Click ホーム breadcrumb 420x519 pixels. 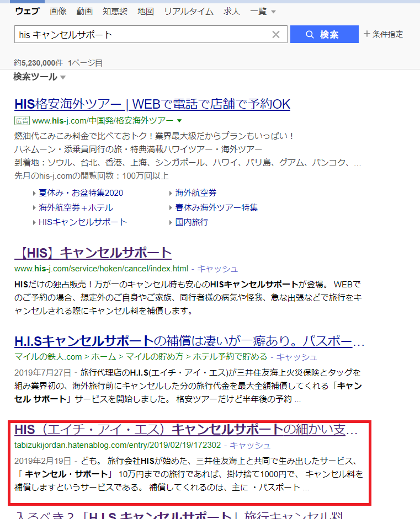point(104,357)
